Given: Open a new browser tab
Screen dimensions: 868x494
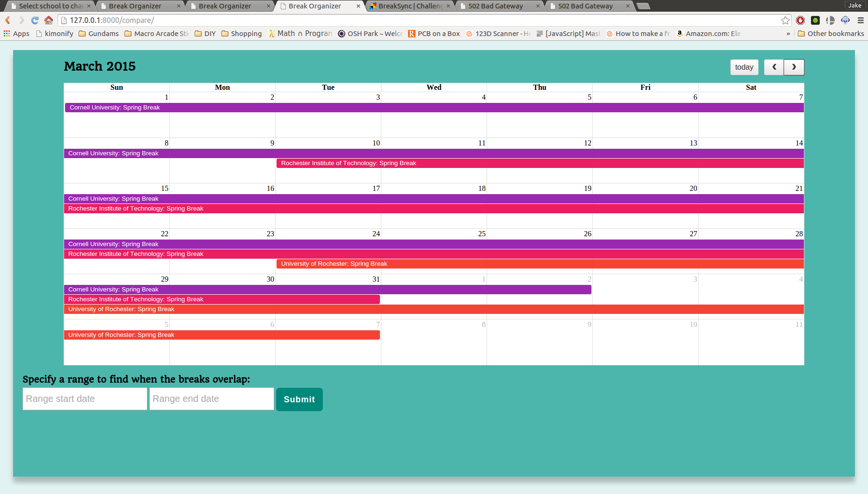Looking at the screenshot, I should [x=643, y=6].
